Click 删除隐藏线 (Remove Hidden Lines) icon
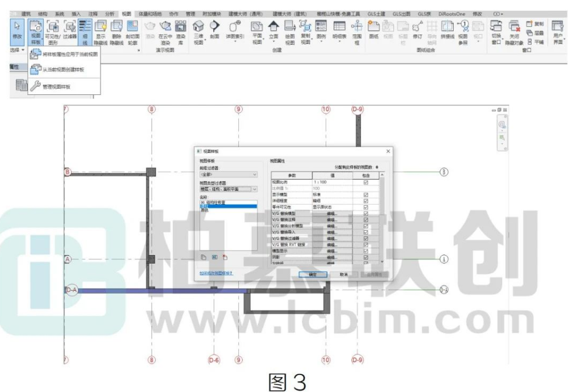The height and width of the screenshot is (392, 568). (x=117, y=26)
